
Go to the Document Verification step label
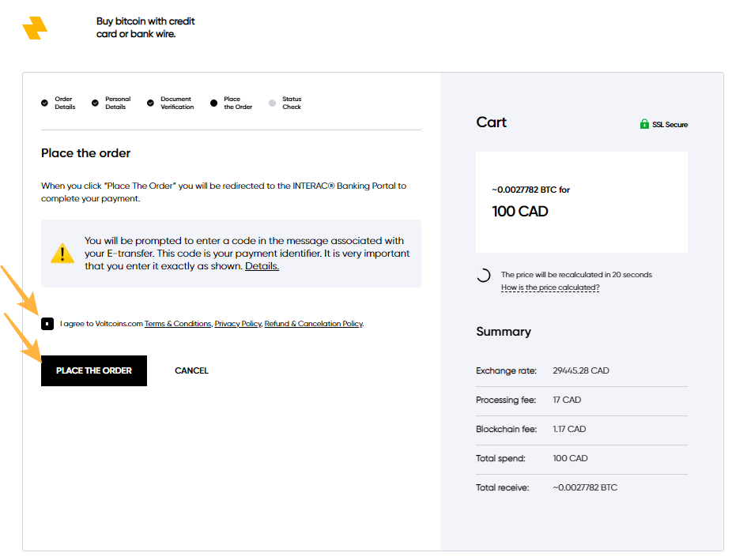click(x=177, y=103)
